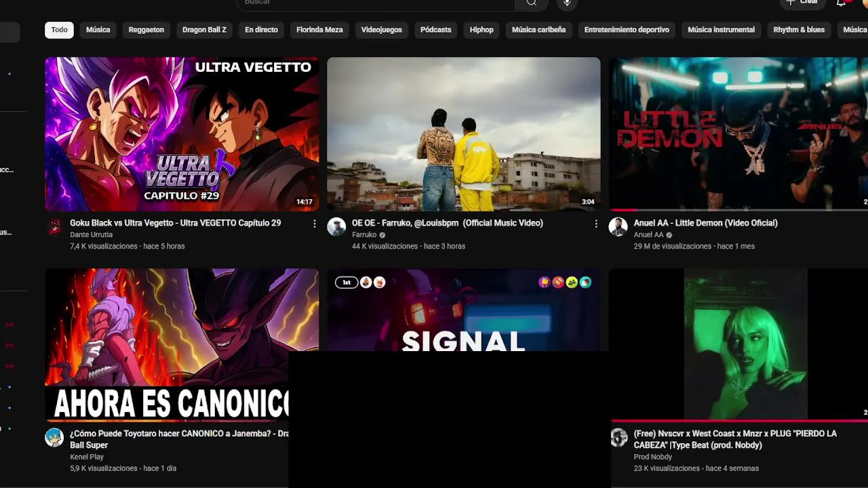Screen dimensions: 868x488
Task: Open title ¿Cómo Puede Toyotaro hacer CANONICO
Action: point(179,439)
